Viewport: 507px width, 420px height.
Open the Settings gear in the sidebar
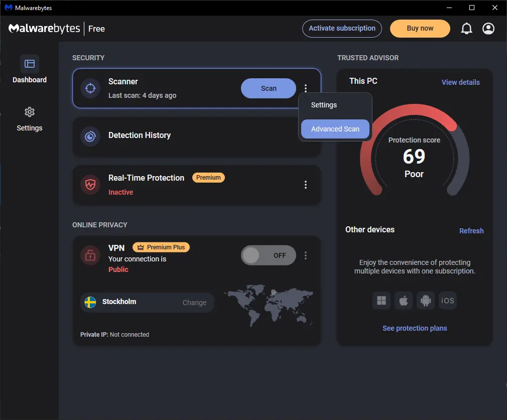point(30,112)
